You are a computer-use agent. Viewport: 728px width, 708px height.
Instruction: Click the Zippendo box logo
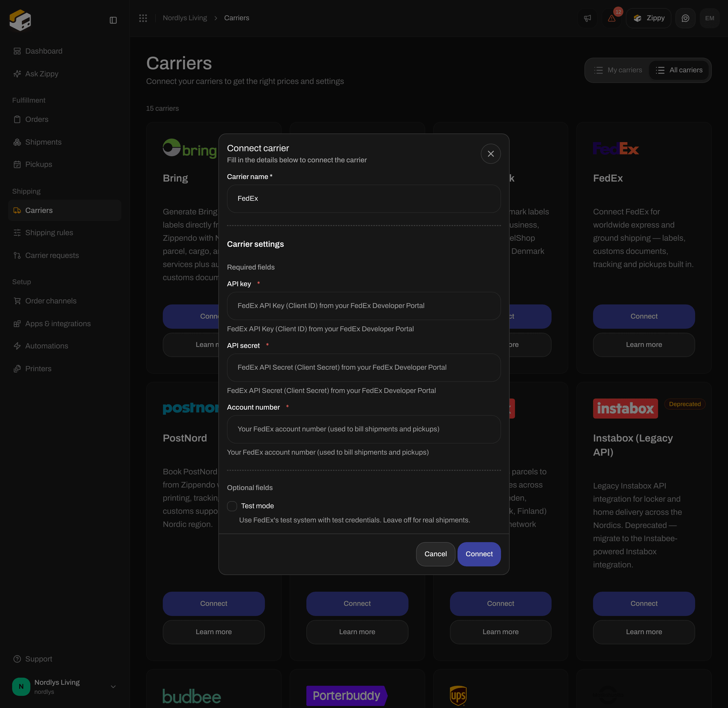pos(20,20)
